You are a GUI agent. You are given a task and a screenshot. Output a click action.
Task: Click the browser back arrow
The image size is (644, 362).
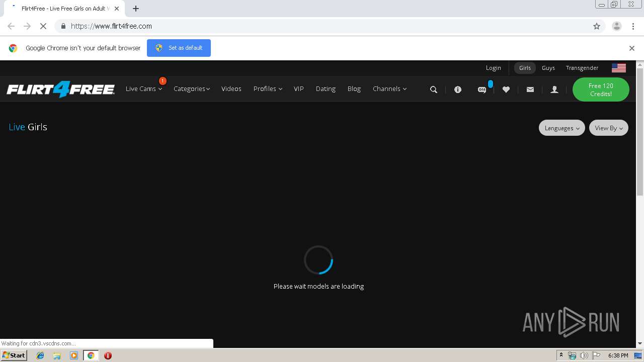pyautogui.click(x=11, y=26)
